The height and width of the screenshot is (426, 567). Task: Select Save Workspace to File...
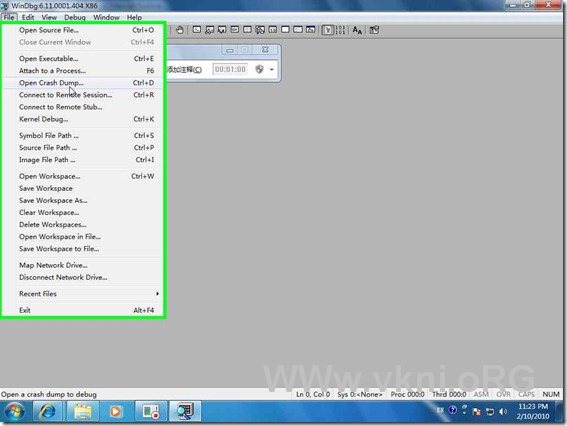83,249
